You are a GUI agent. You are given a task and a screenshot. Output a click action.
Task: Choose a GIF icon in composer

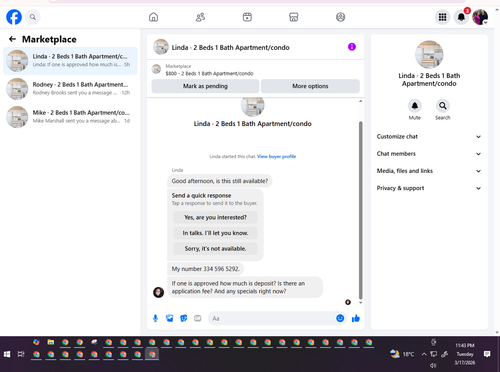pyautogui.click(x=198, y=318)
